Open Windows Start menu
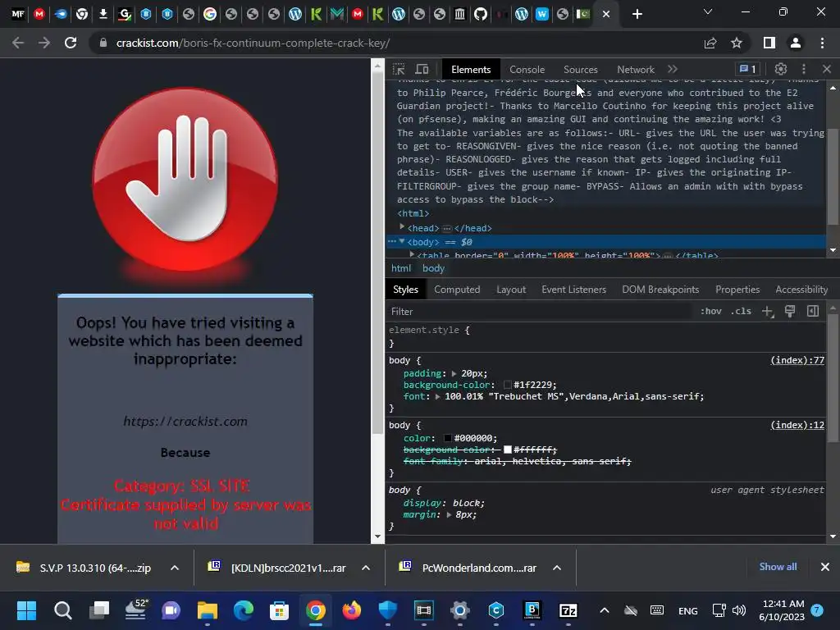The height and width of the screenshot is (630, 840). tap(26, 610)
